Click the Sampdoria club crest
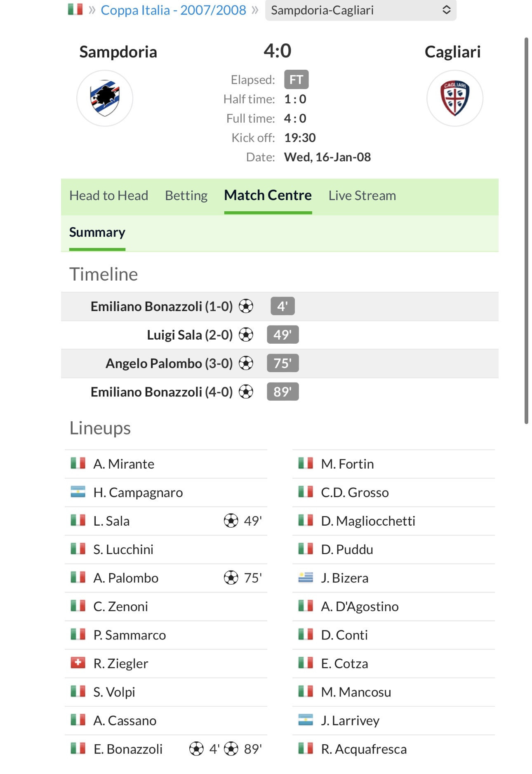Image resolution: width=532 pixels, height=774 pixels. tap(105, 98)
